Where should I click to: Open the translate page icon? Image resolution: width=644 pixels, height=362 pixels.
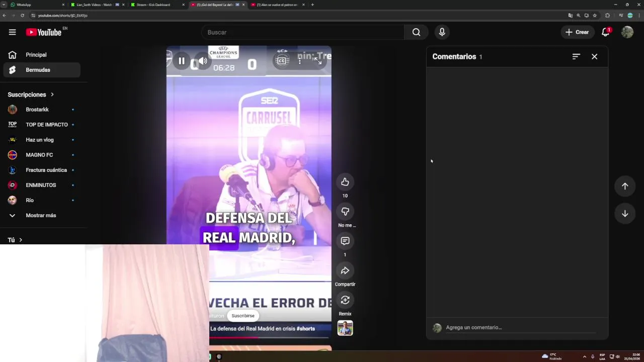570,16
